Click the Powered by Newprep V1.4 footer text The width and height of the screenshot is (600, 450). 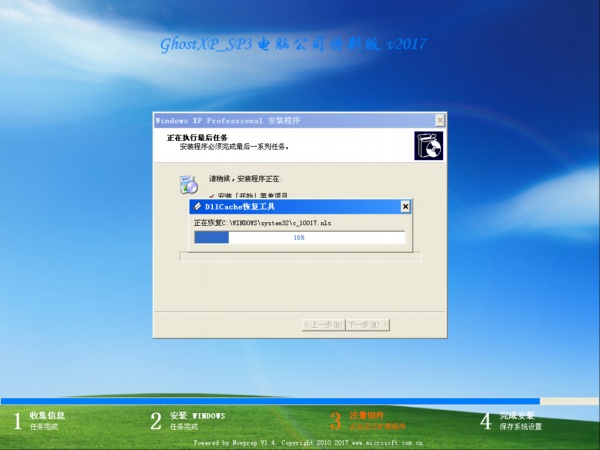coord(308,443)
